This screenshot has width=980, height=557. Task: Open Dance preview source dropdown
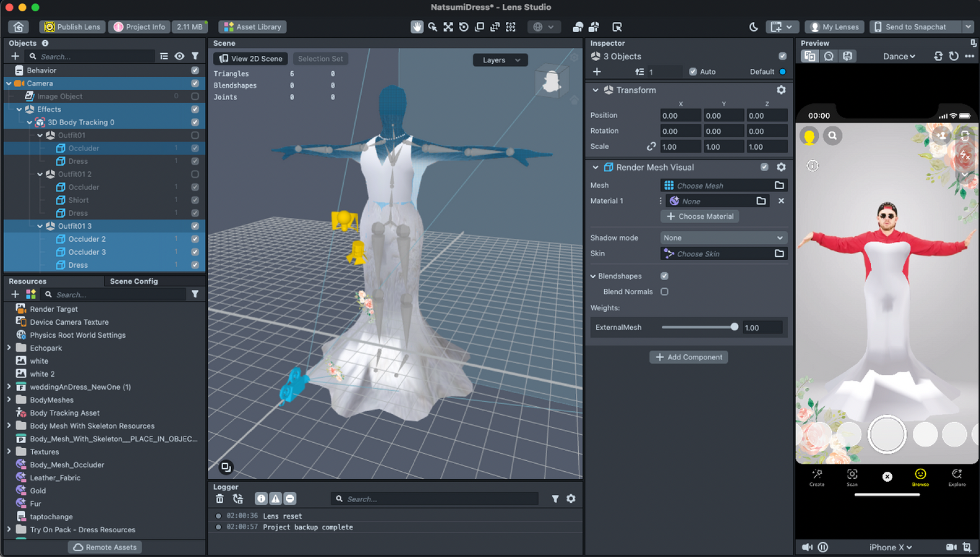pyautogui.click(x=899, y=56)
